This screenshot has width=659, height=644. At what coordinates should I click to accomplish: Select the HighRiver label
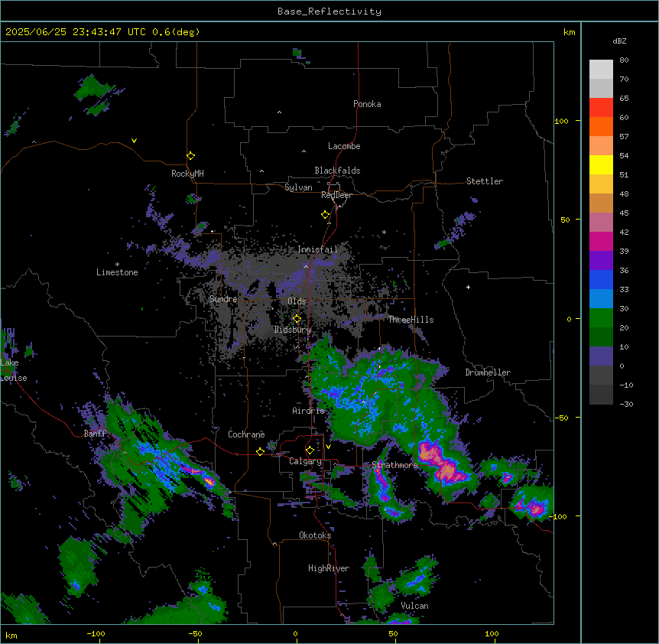329,568
